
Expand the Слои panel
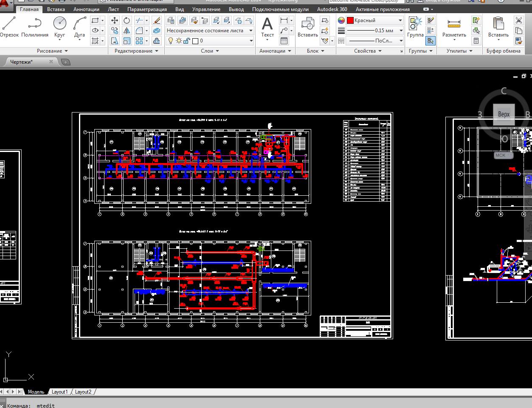210,51
